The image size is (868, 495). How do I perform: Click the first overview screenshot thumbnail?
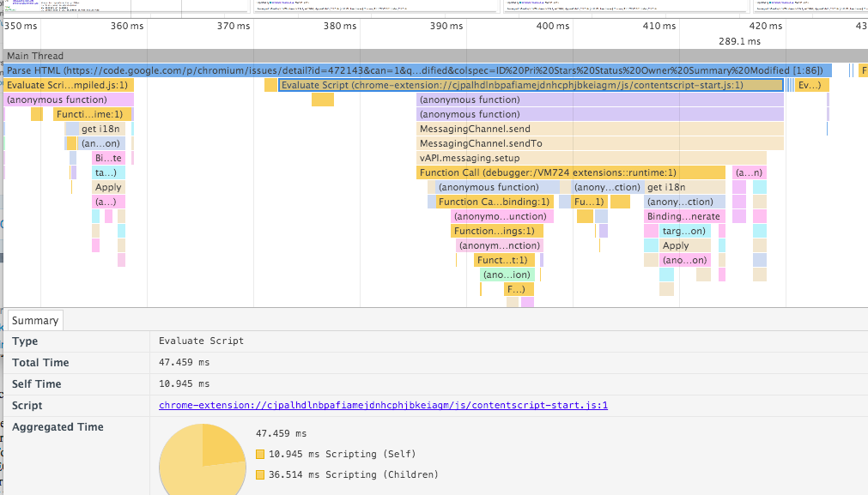tap(125, 6)
